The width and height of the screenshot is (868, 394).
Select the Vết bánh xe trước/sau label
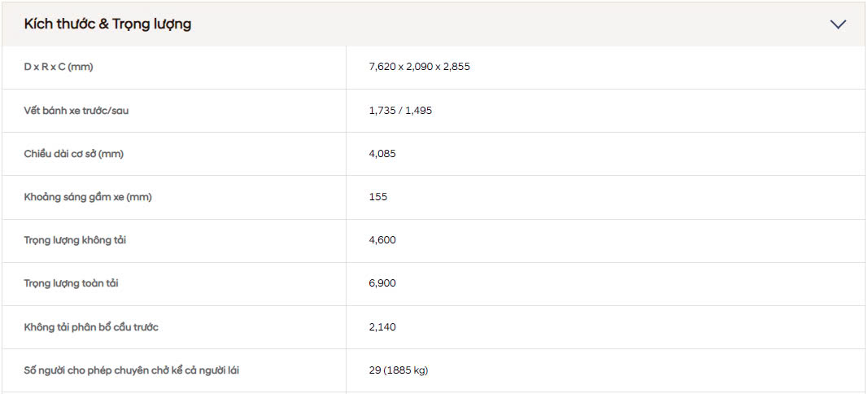click(76, 110)
